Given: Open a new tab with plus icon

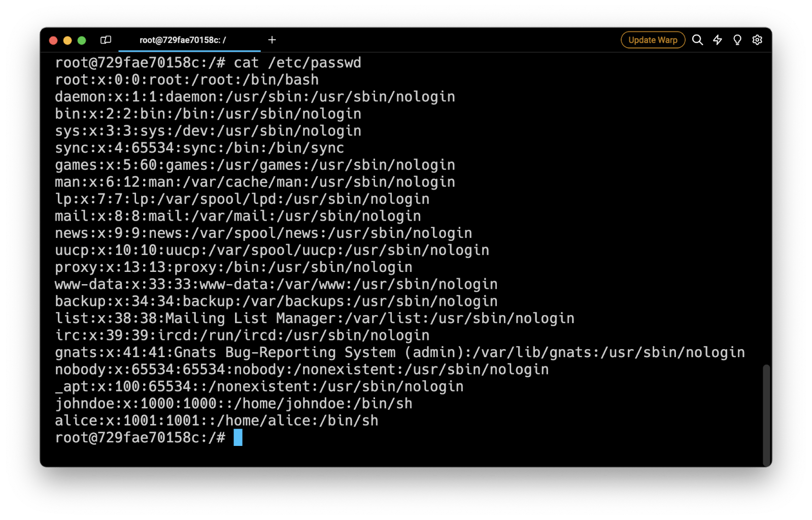Looking at the screenshot, I should (x=272, y=40).
